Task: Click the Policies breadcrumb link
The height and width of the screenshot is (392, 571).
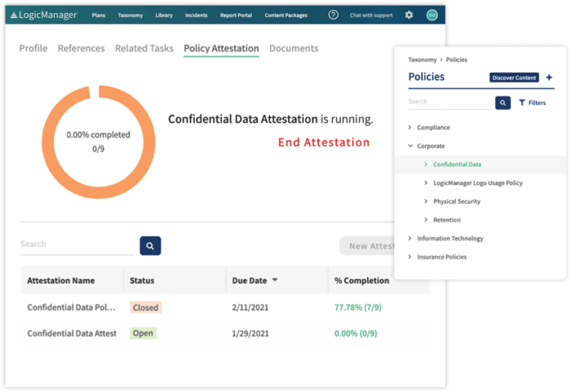Action: point(457,59)
